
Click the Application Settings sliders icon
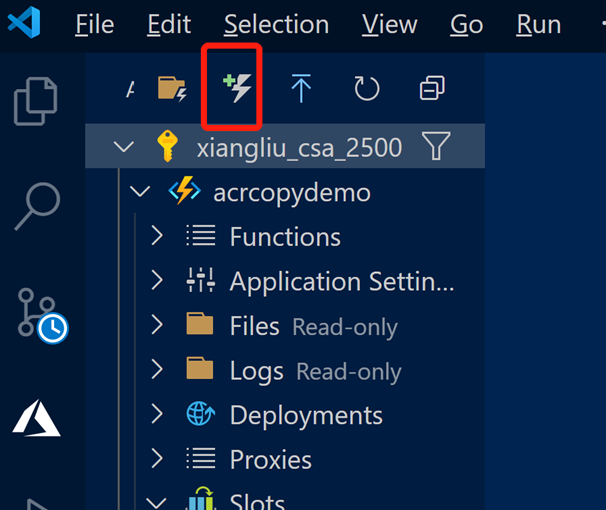tap(201, 280)
